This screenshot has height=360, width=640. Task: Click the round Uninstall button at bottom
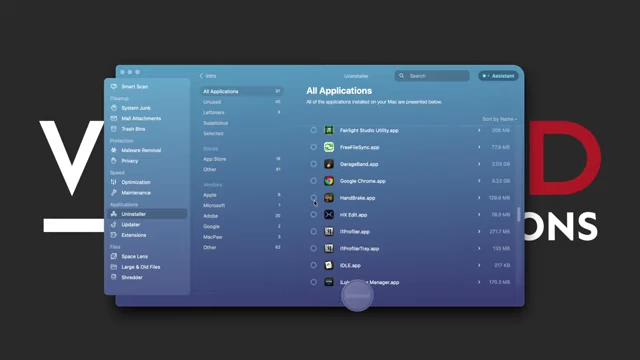(357, 295)
